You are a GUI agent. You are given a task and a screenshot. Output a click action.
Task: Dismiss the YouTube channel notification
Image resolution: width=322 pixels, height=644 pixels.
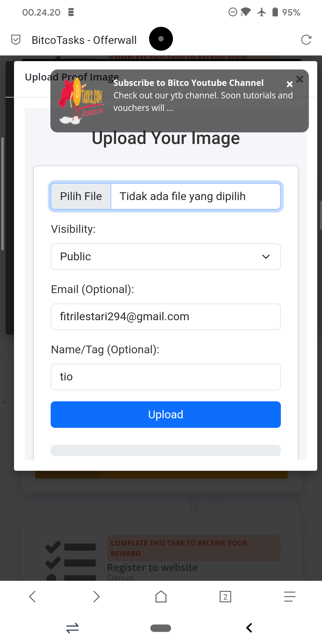(290, 84)
